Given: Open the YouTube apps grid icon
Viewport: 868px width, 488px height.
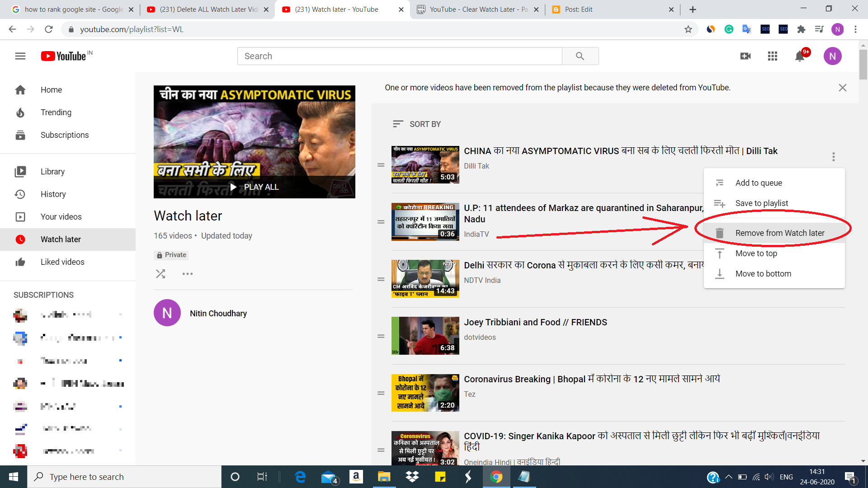Looking at the screenshot, I should [773, 56].
